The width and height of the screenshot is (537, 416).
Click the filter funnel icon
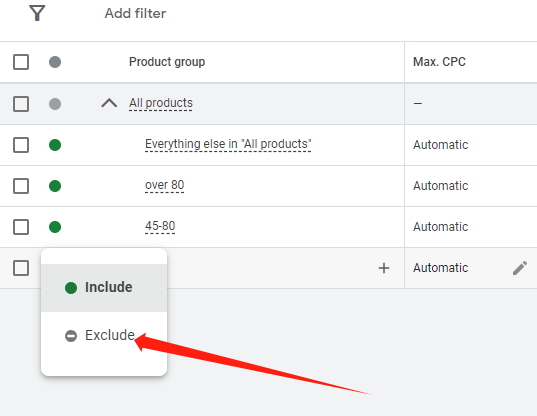point(37,13)
